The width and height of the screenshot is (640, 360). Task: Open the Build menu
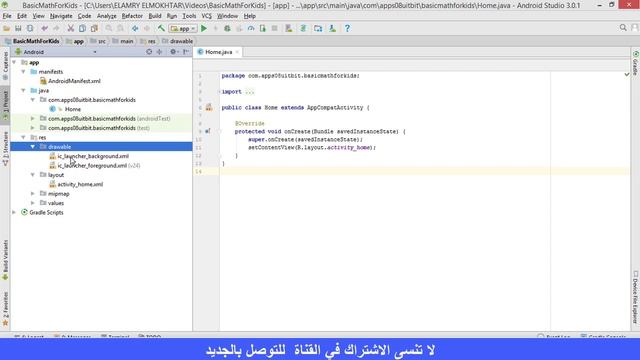click(155, 16)
